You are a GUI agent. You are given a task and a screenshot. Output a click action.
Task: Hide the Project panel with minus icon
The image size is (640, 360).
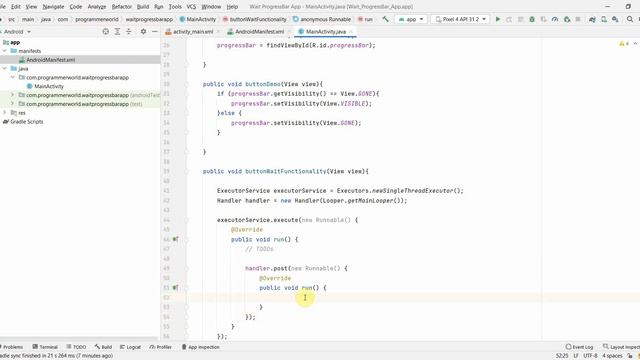155,31
